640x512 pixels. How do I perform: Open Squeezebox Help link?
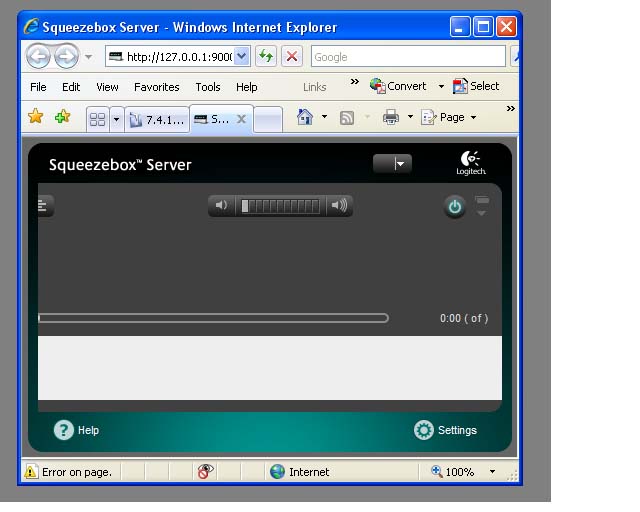[76, 430]
